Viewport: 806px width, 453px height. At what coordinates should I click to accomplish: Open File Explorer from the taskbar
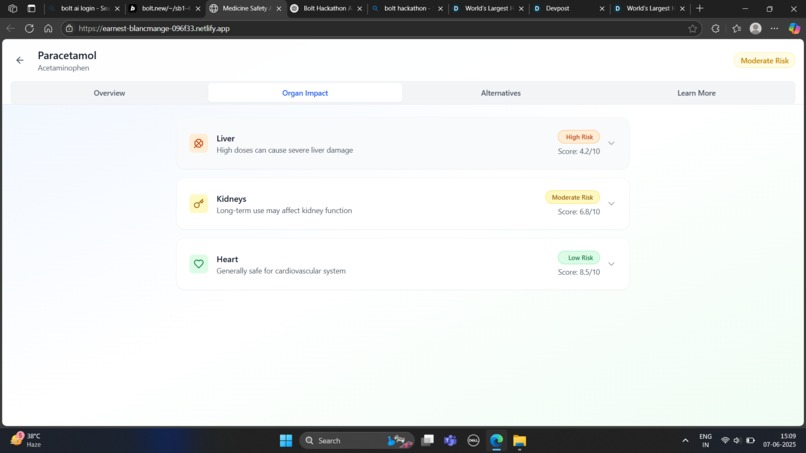(x=520, y=441)
